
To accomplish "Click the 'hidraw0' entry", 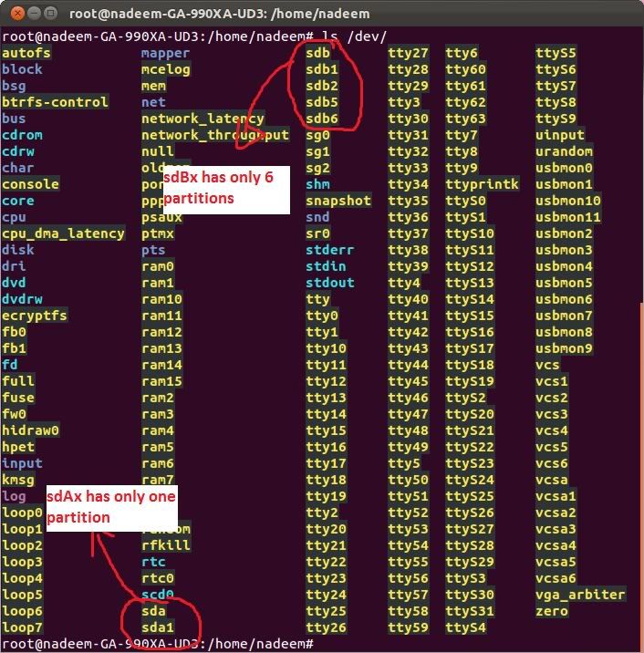I will tap(30, 430).
